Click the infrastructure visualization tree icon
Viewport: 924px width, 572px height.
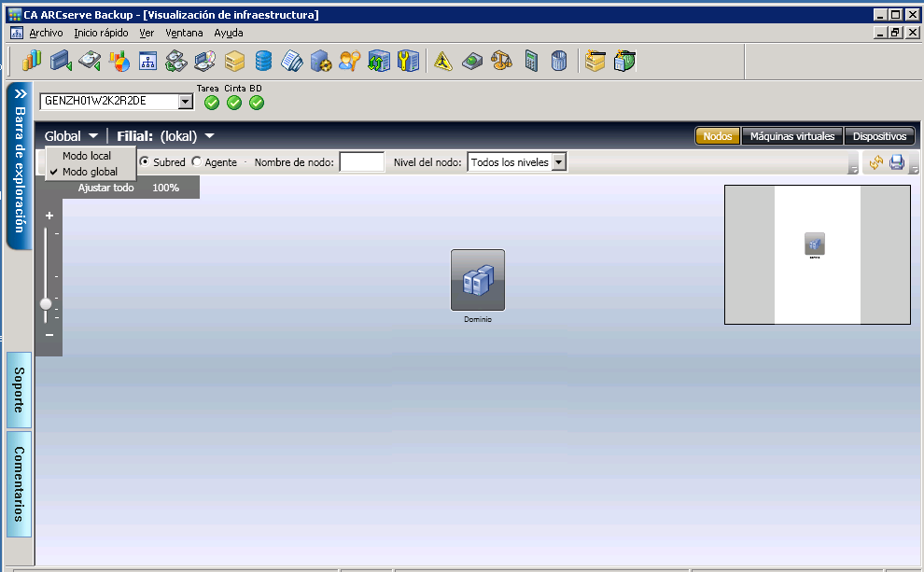pyautogui.click(x=147, y=61)
